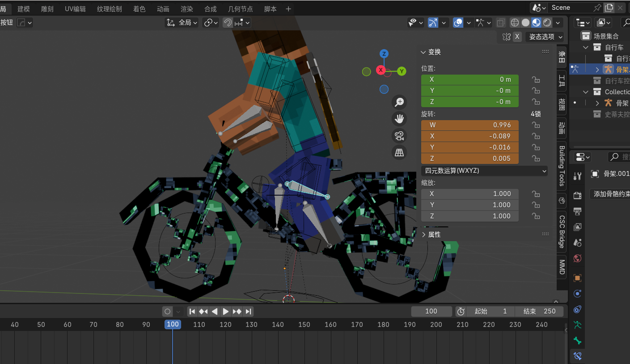
Task: Play the animation forward
Action: coord(226,311)
